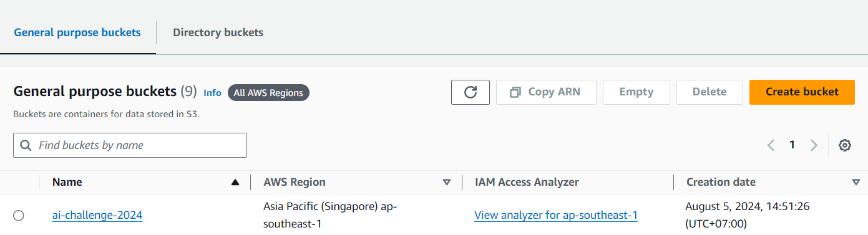Switch to General purpose buckets tab
Image resolution: width=868 pixels, height=235 pixels.
pyautogui.click(x=77, y=32)
